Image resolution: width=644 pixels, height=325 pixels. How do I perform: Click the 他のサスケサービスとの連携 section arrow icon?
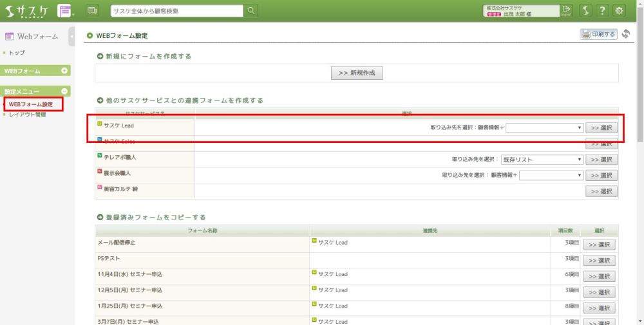[x=100, y=100]
